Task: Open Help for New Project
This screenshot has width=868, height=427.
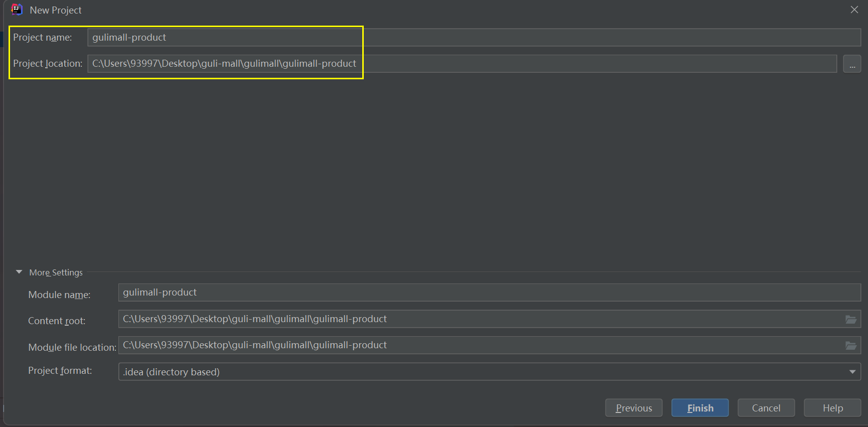Action: pyautogui.click(x=832, y=408)
